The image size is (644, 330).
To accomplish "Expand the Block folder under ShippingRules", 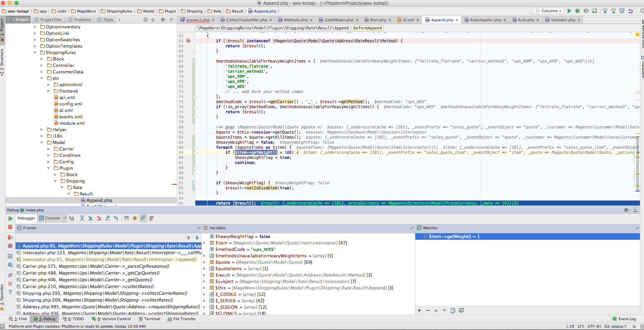I will 42,59.
